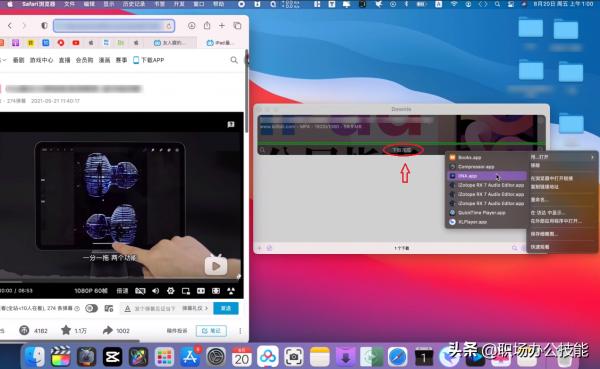Screen dimensions: 600x369
Task: Open 笔记 notes button
Action: [211, 331]
